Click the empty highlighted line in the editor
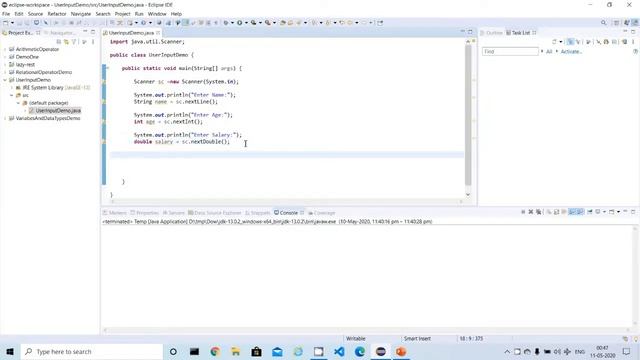 287,155
